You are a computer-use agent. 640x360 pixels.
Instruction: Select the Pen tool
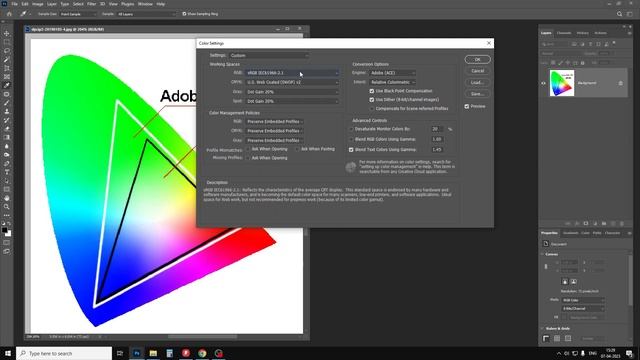[7, 164]
